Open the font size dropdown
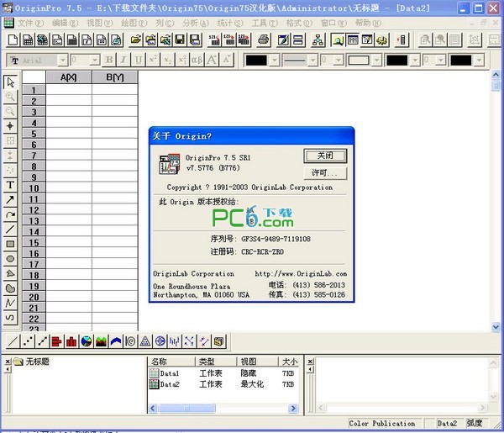The width and height of the screenshot is (504, 433). (x=95, y=61)
